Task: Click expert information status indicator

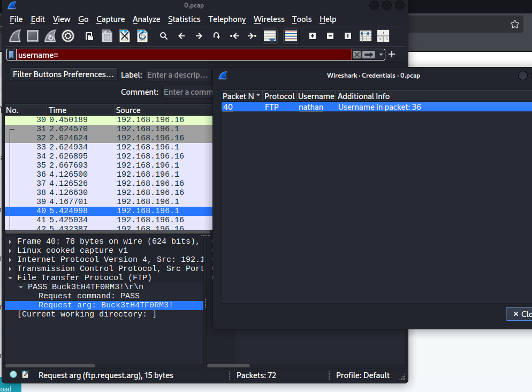Action: tap(13, 374)
